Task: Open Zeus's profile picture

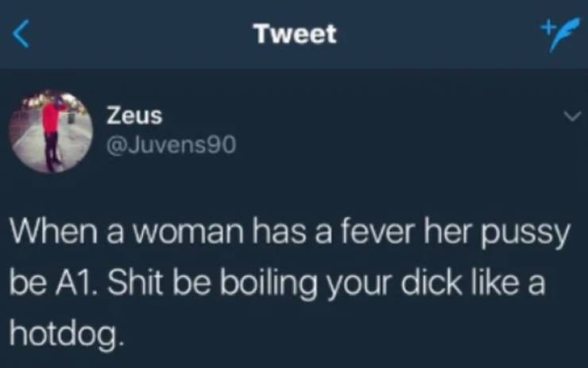Action: point(51,131)
